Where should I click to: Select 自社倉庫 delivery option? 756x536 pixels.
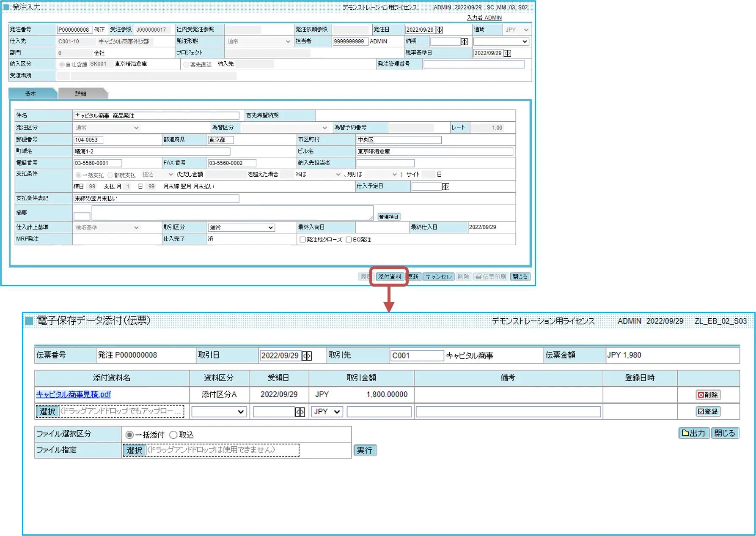pyautogui.click(x=62, y=65)
